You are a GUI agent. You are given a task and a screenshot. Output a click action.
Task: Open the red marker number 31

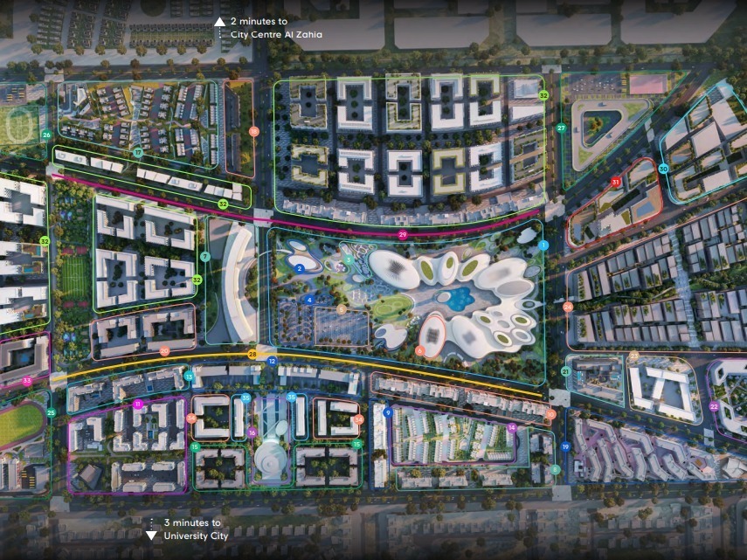click(616, 183)
